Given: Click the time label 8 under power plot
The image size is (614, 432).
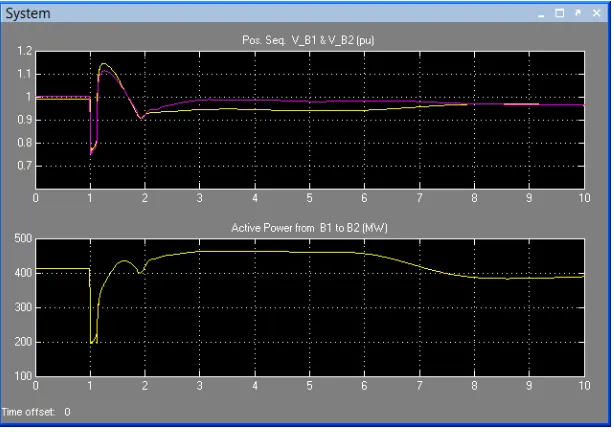Looking at the screenshot, I should (474, 386).
